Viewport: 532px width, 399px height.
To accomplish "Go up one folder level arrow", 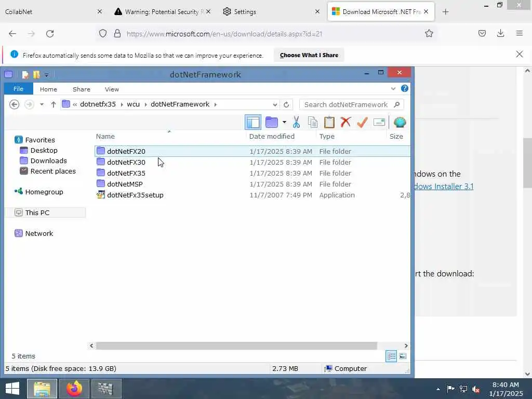I will pos(54,104).
